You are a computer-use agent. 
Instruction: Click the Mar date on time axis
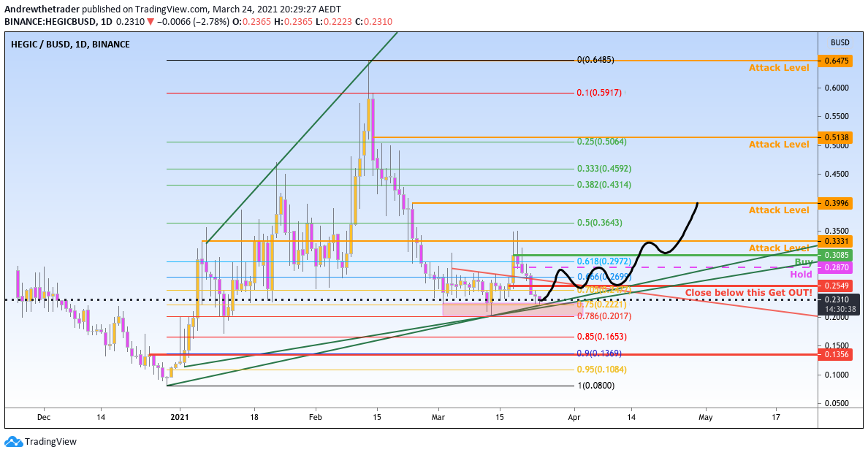pyautogui.click(x=438, y=417)
